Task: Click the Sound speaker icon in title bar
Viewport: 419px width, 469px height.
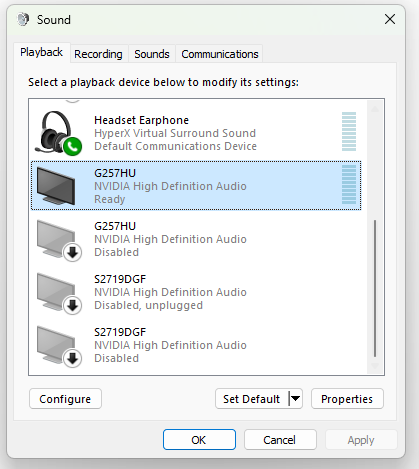Action: click(x=23, y=19)
